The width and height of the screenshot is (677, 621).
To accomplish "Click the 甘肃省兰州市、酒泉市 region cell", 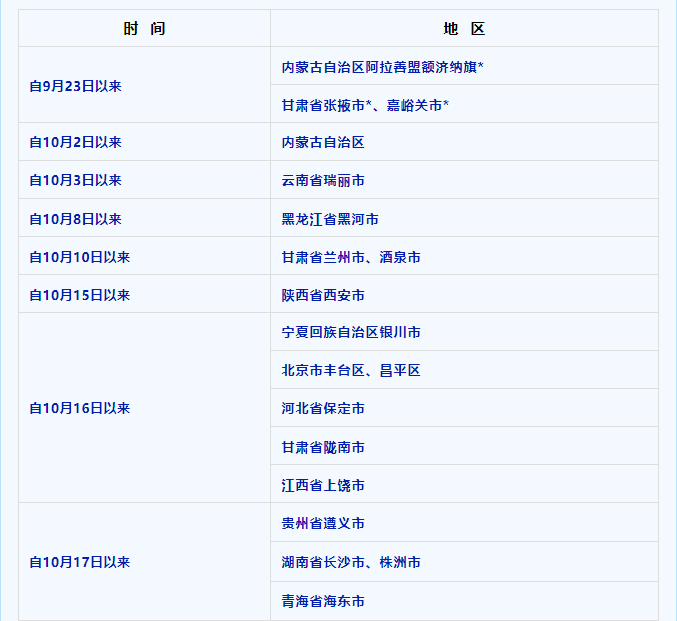I will coord(351,257).
